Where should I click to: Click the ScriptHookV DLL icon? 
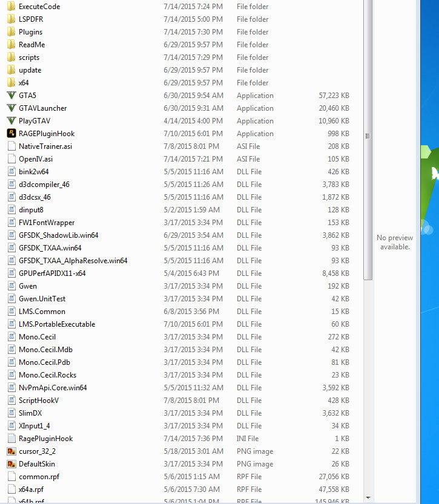click(x=12, y=400)
